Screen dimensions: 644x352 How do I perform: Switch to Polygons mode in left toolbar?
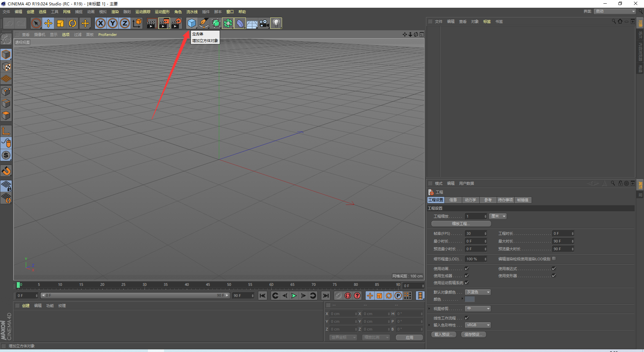6,116
